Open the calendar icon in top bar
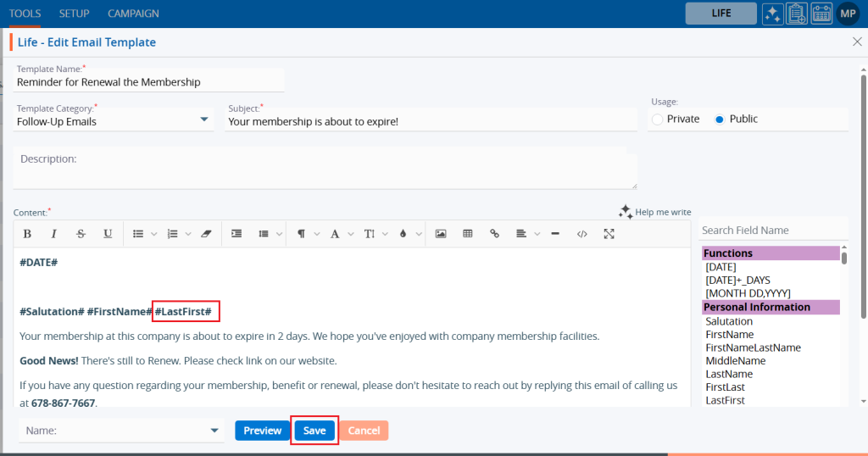868x456 pixels. coord(821,14)
